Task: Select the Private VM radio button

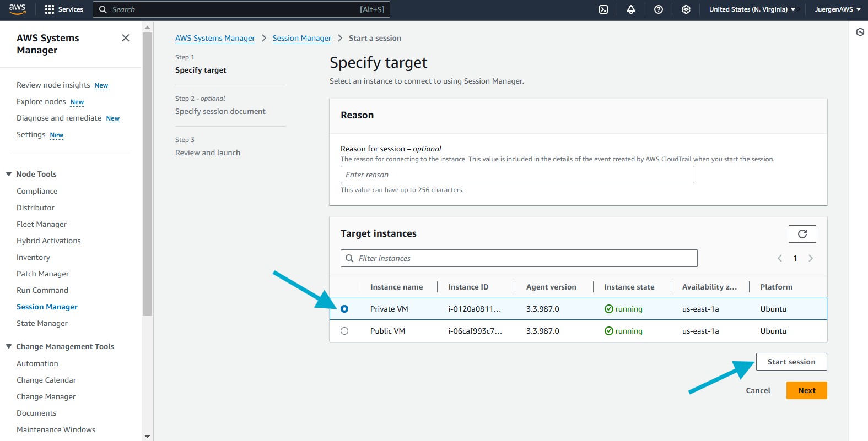Action: (x=344, y=309)
